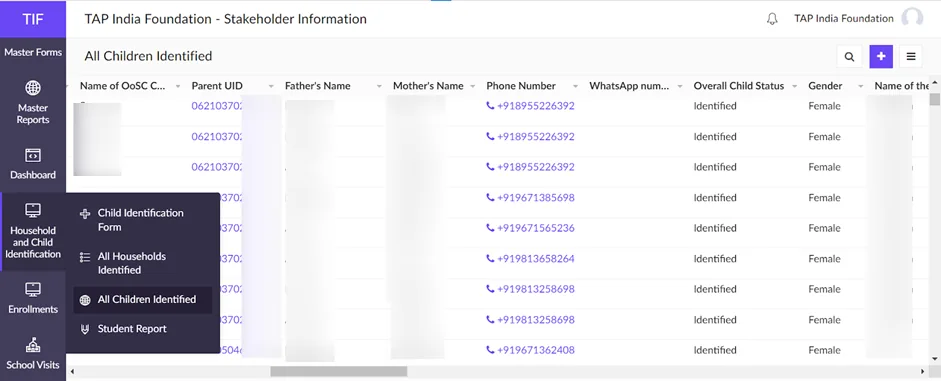Click Female in the +919671385698 row
The image size is (941, 381).
825,197
